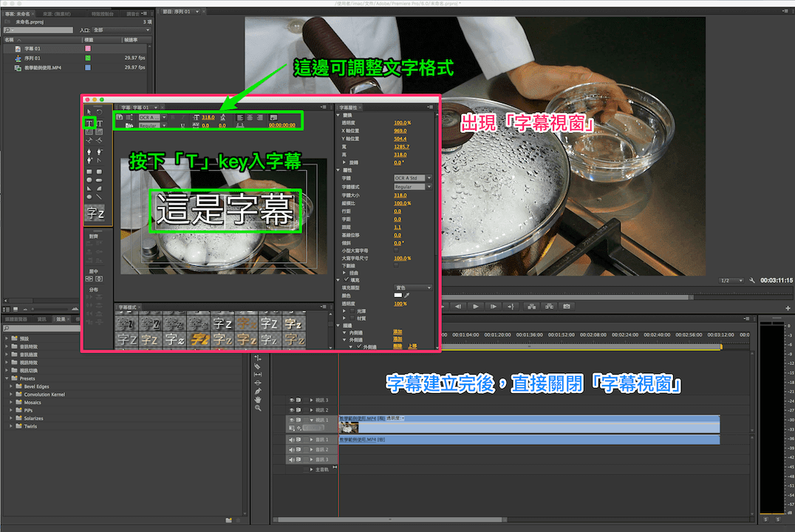Viewport: 795px width, 532px height.
Task: Click left-align text icon in Titler toolbar
Action: tap(240, 117)
